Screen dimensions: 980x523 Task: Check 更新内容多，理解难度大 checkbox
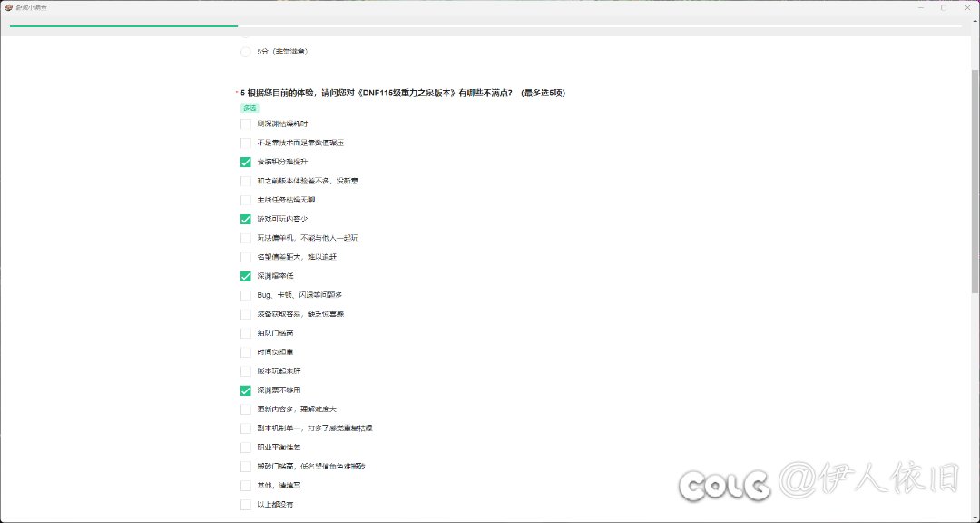246,410
